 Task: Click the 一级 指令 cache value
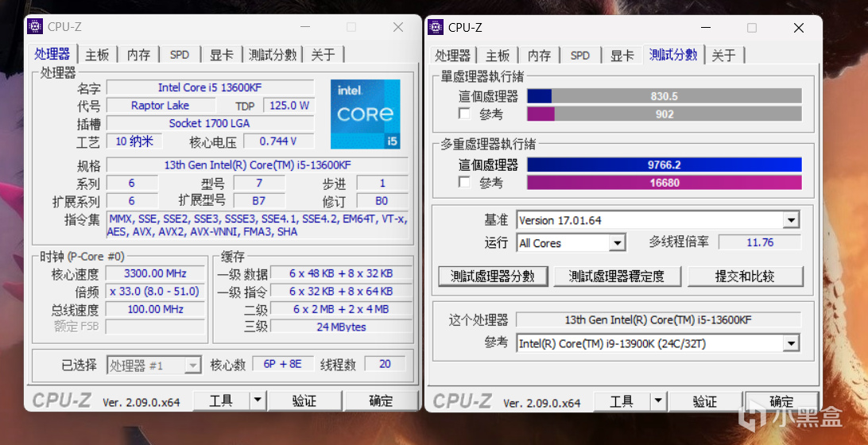[x=341, y=291]
